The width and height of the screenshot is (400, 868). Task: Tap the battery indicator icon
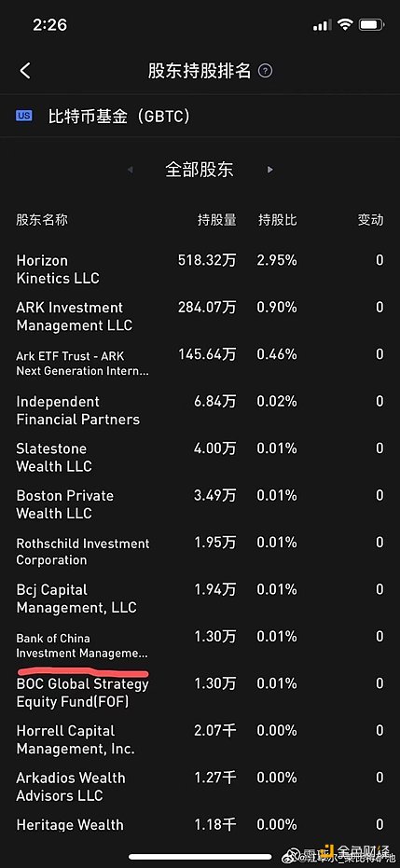pos(372,24)
